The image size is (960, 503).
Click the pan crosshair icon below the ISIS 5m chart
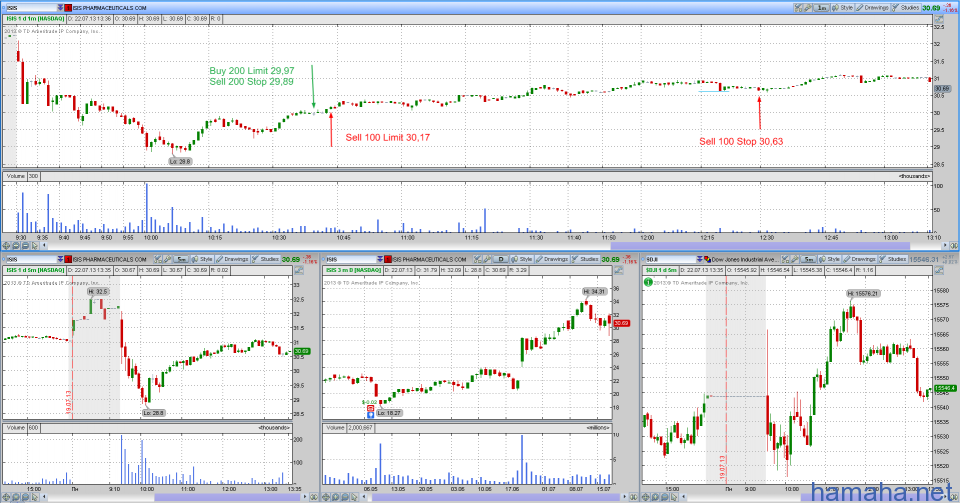coord(6,497)
